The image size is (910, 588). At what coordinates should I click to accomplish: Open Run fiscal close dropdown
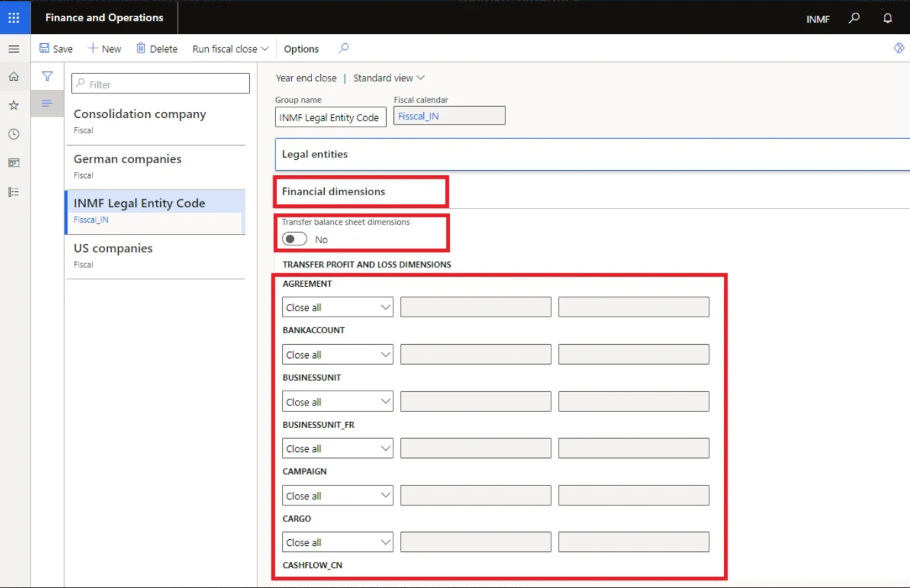[230, 49]
